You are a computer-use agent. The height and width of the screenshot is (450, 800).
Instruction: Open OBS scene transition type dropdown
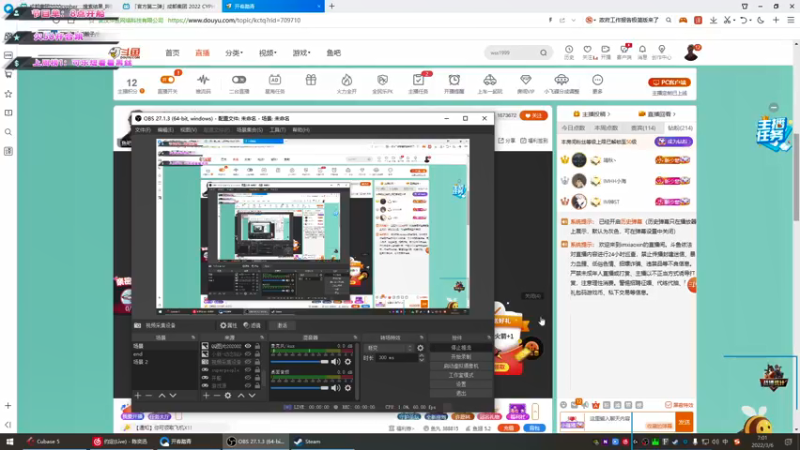(389, 348)
